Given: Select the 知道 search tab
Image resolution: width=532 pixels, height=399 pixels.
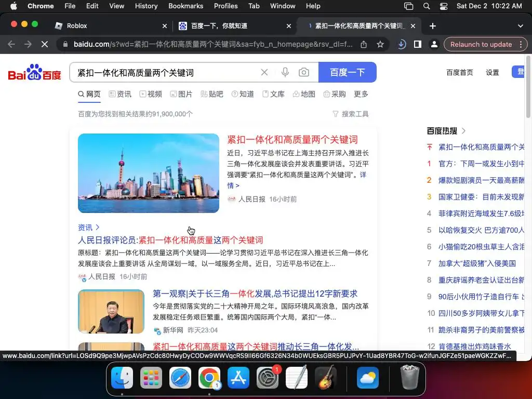Looking at the screenshot, I should 243,94.
